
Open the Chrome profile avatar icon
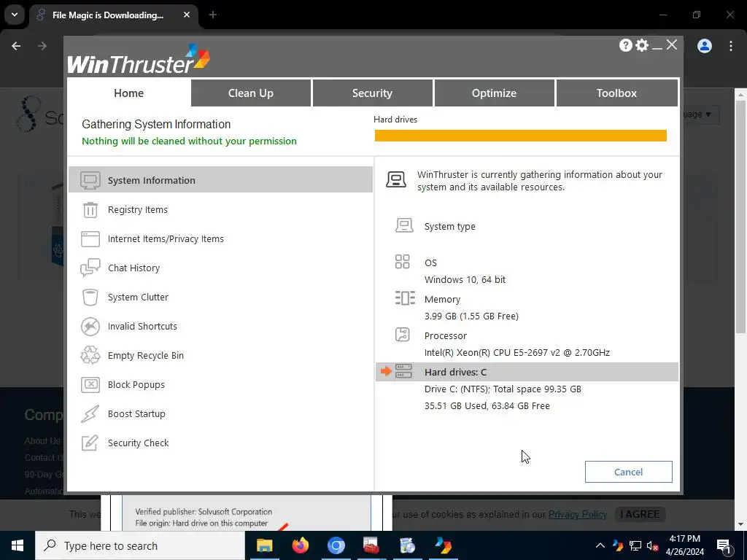705,46
